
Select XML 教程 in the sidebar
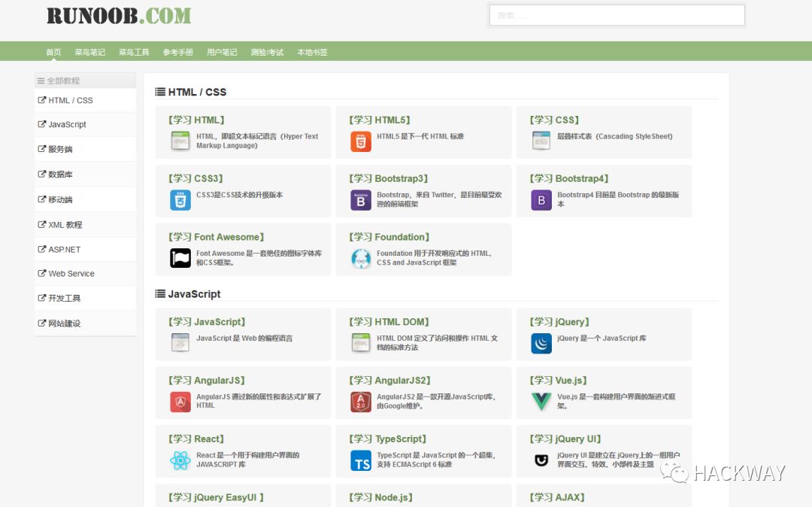pos(65,225)
